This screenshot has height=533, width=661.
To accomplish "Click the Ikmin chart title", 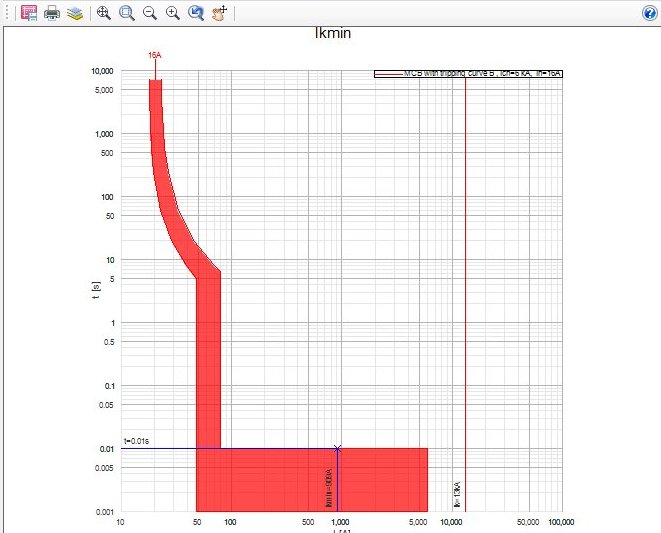I will (x=333, y=33).
